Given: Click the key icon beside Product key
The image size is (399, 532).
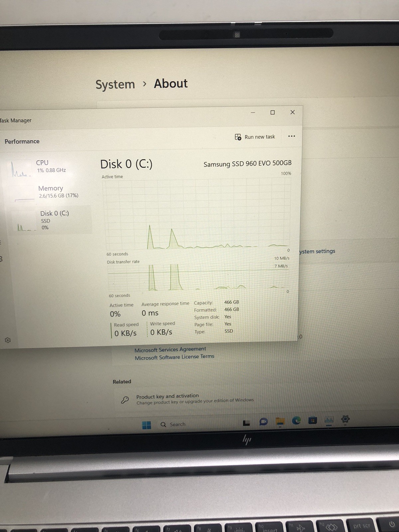Looking at the screenshot, I should [x=125, y=400].
